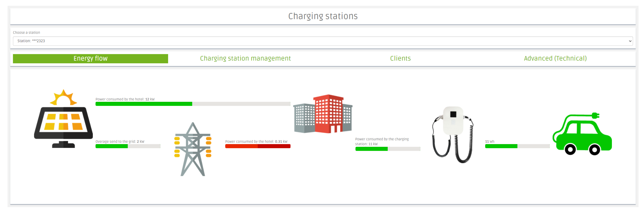The width and height of the screenshot is (644, 211).
Task: Click the solar panel icon
Action: [64, 124]
